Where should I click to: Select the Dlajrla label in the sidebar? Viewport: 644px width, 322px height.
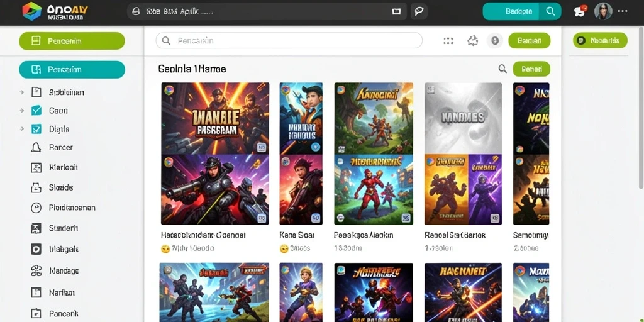59,129
